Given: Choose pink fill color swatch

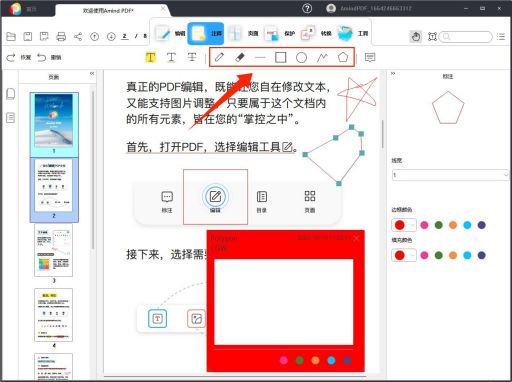Looking at the screenshot, I should pos(424,255).
